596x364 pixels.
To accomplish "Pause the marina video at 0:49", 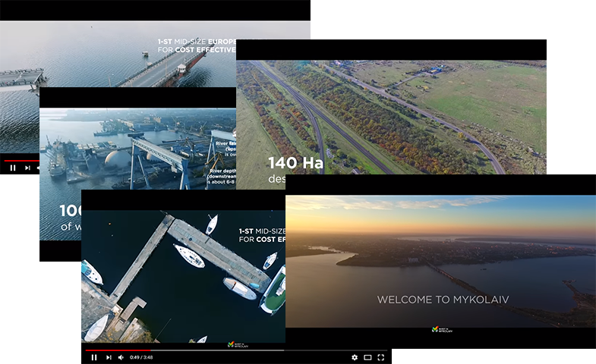I will pyautogui.click(x=94, y=357).
